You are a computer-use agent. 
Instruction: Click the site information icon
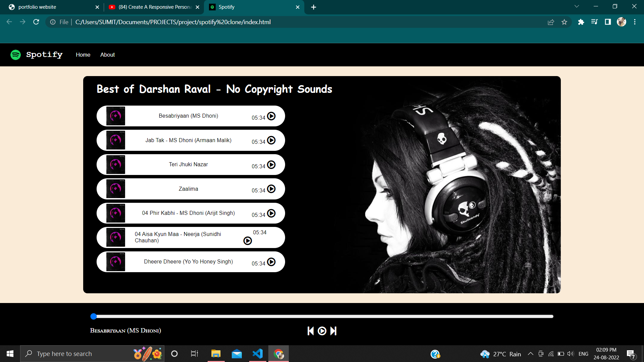coord(53,22)
